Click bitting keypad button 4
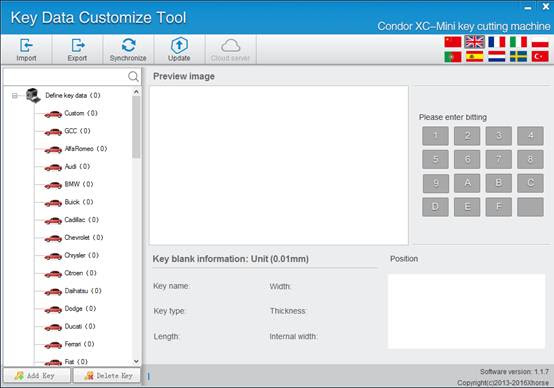This screenshot has width=554, height=388. tap(530, 136)
